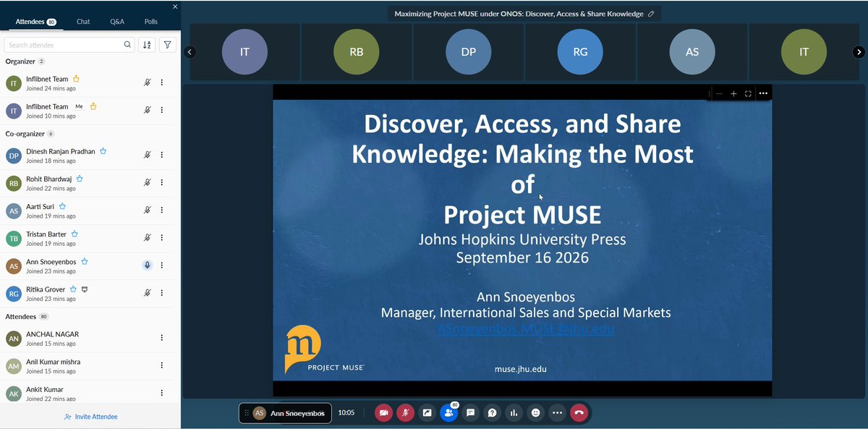Open the emoji reactions icon
Screen dimensions: 868x429
point(535,413)
